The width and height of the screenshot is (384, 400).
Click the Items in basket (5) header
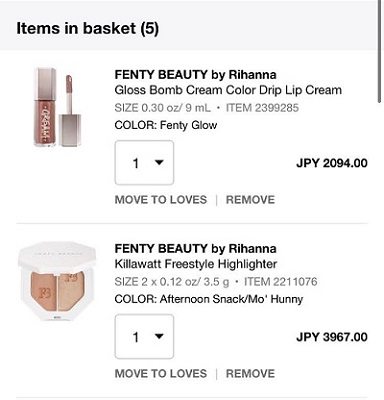point(87,28)
